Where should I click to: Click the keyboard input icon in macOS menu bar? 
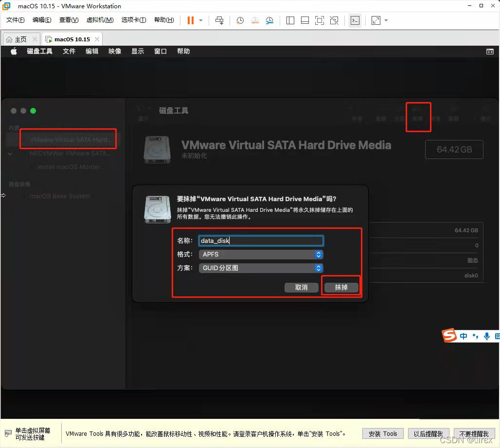tap(490, 52)
